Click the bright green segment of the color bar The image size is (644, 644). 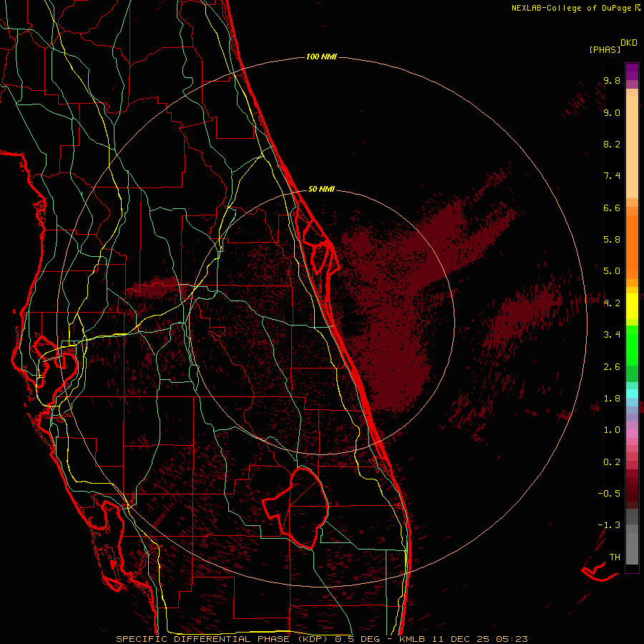point(632,346)
